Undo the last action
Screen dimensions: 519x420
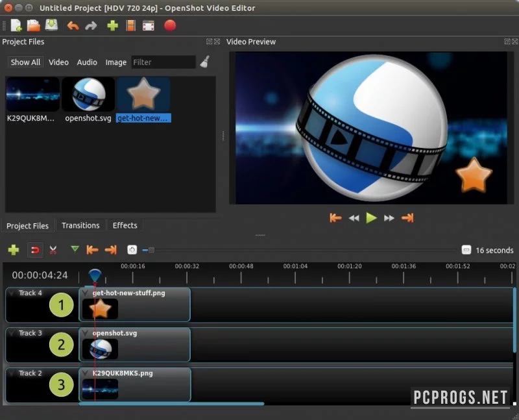pos(73,25)
